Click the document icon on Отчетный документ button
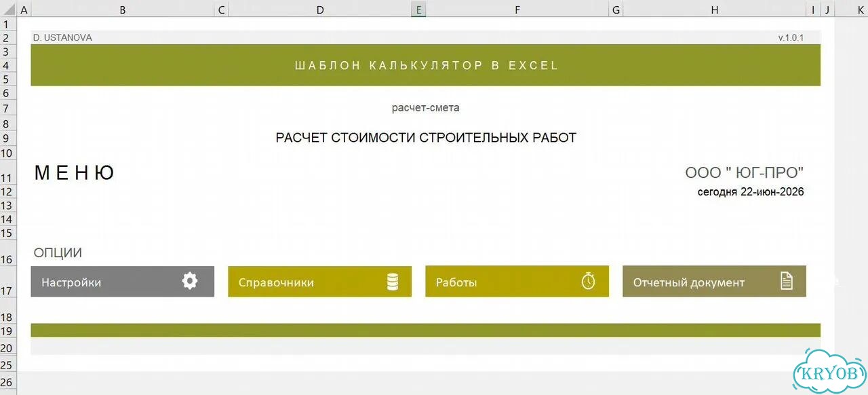This screenshot has height=395, width=868. 786,281
